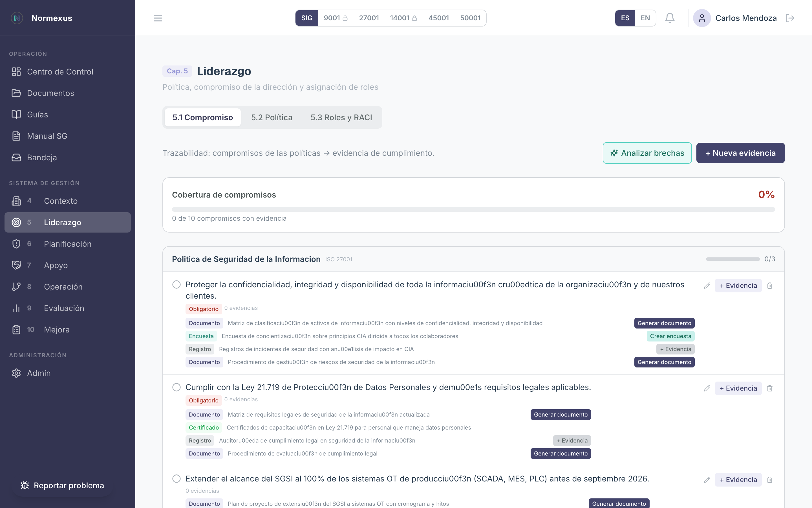Image resolution: width=812 pixels, height=508 pixels.
Task: Go to chapter 8 Operación
Action: 67,287
